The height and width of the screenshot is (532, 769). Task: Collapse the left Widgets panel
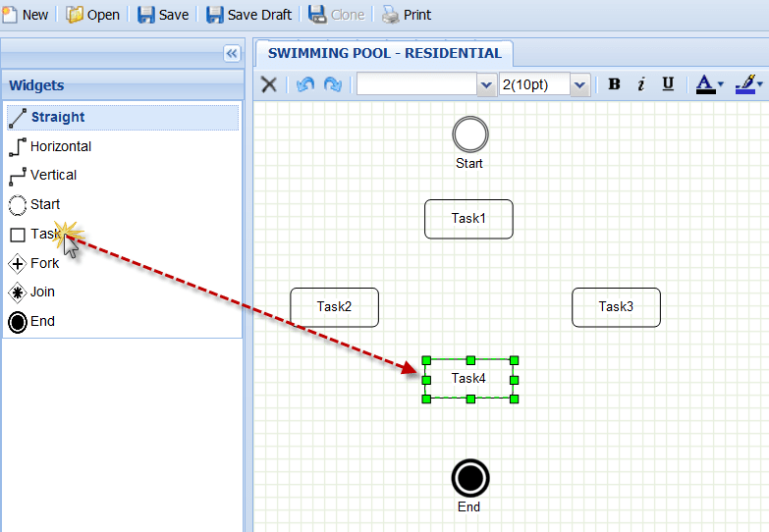(x=232, y=53)
